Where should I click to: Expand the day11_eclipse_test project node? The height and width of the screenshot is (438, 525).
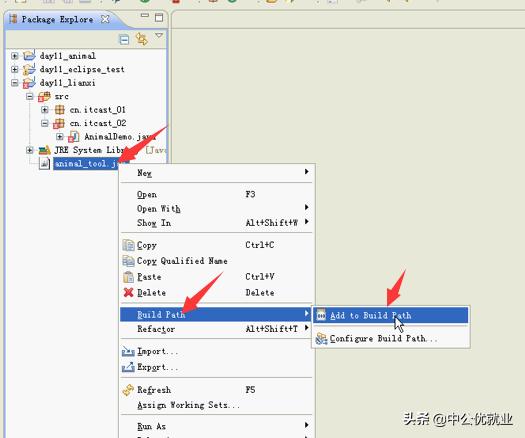point(15,69)
